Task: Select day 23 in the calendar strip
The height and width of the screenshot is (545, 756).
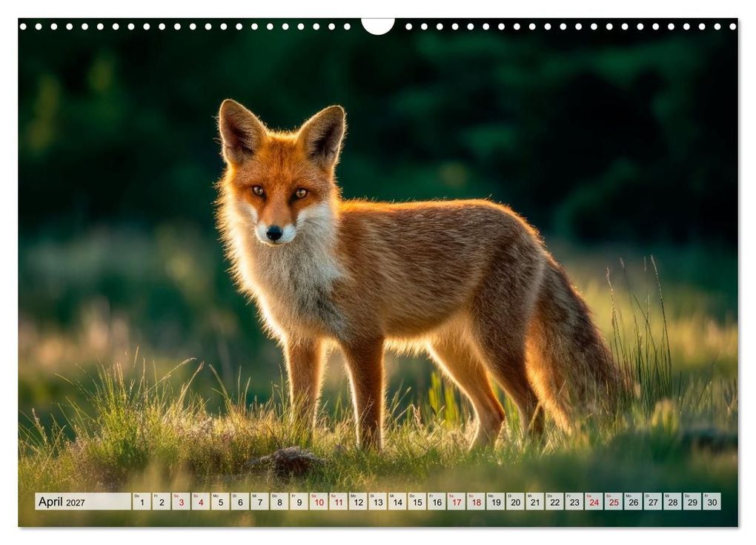Action: coord(574,501)
